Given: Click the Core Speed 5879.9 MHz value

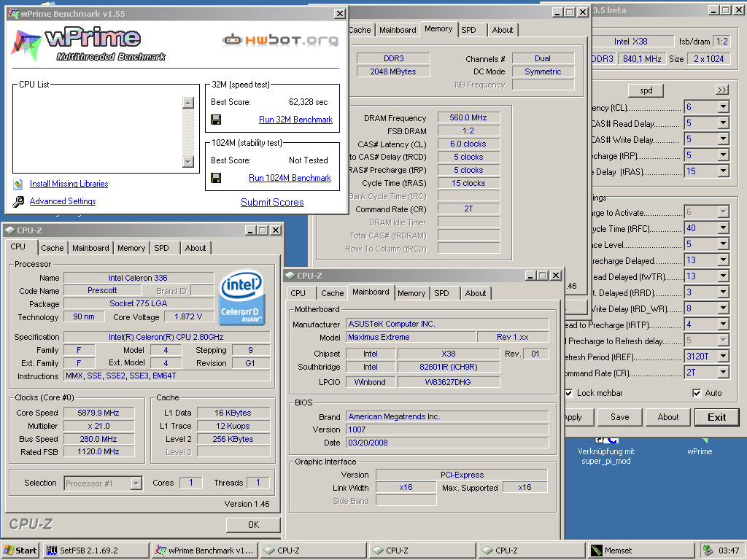Looking at the screenshot, I should pos(98,413).
